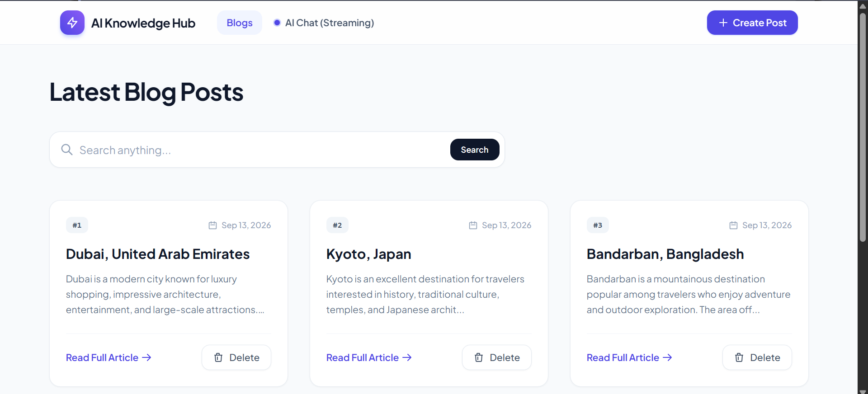Screen dimensions: 868x394
Task: Delete the Kyoto, Japan post
Action: (x=497, y=357)
